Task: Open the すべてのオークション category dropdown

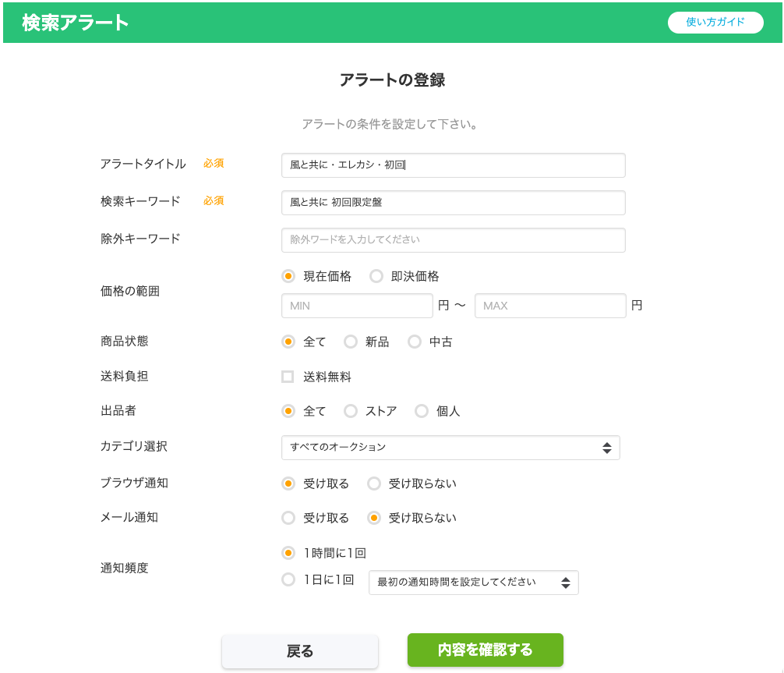Action: tap(450, 448)
